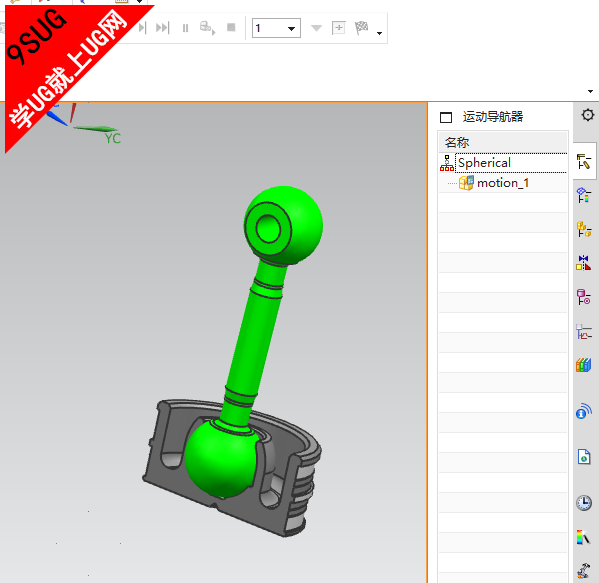This screenshot has width=599, height=583.
Task: Open the History clock icon
Action: (x=584, y=502)
